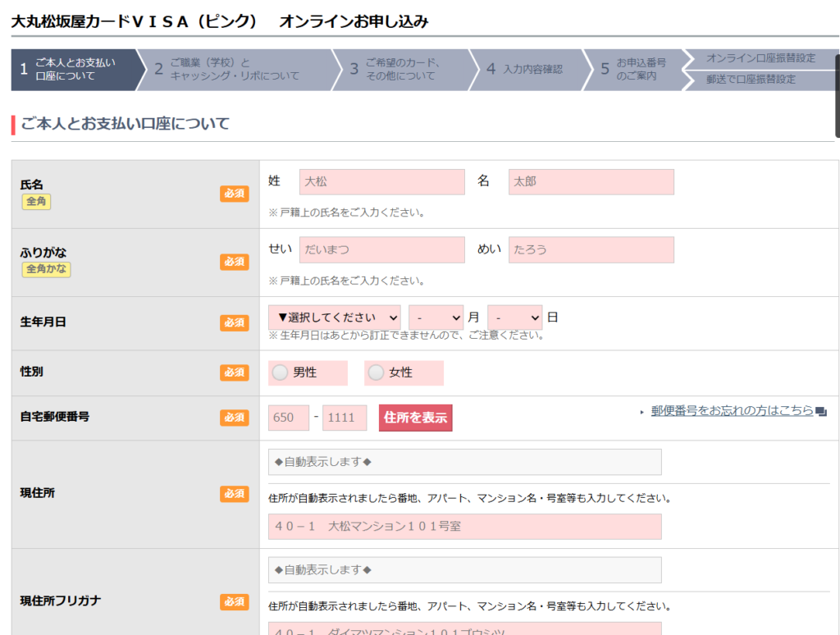Click the 性別 row label
Image resolution: width=840 pixels, height=635 pixels.
(x=32, y=372)
